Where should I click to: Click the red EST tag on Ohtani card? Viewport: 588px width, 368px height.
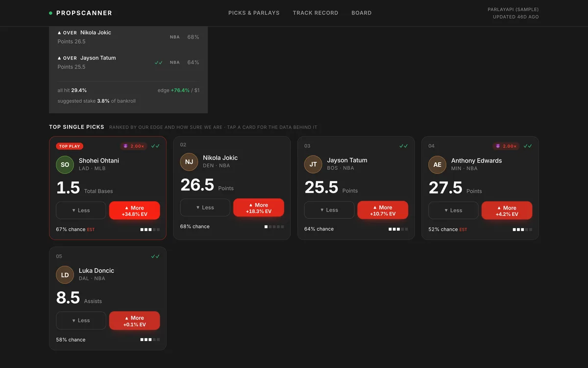91,230
